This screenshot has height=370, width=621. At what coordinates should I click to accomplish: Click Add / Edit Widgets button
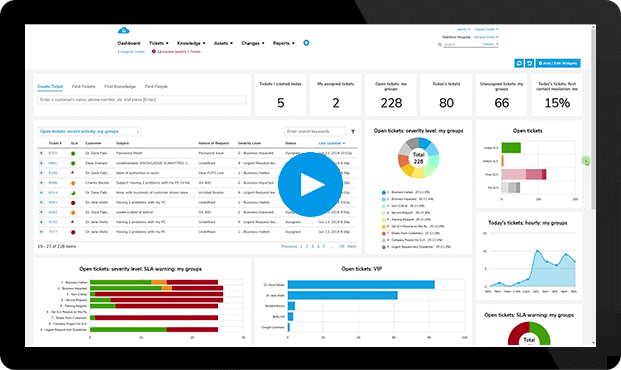(x=558, y=63)
